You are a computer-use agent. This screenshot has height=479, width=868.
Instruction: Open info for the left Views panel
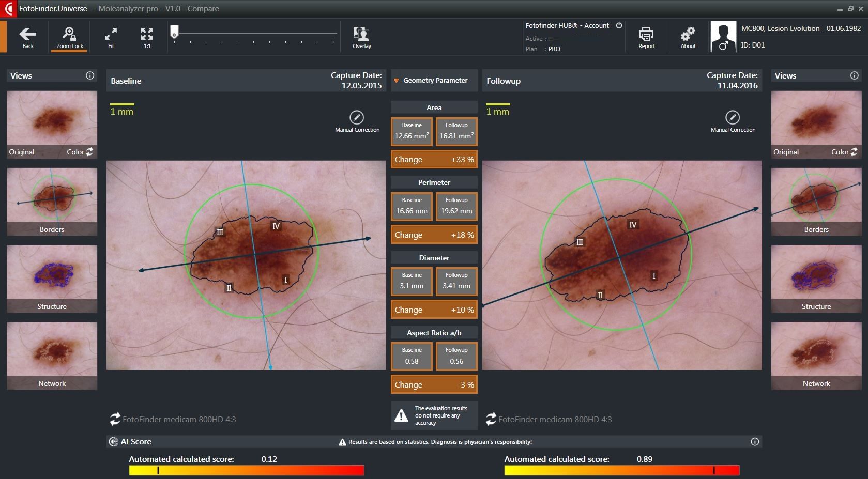click(90, 75)
